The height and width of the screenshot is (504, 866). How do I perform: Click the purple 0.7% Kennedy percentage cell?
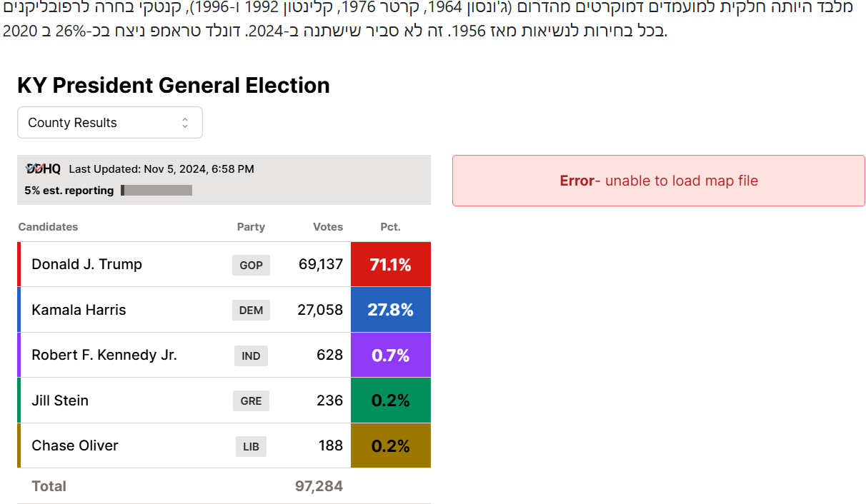(x=390, y=356)
